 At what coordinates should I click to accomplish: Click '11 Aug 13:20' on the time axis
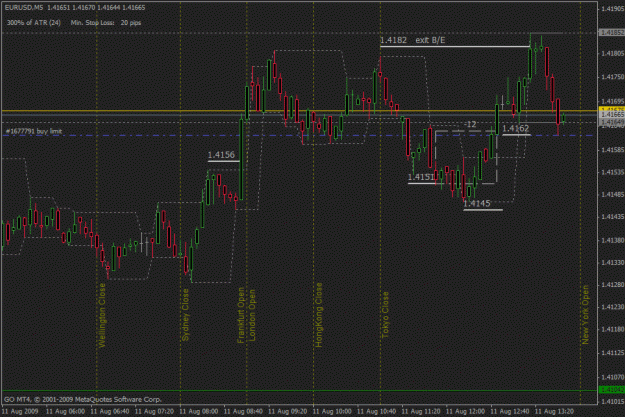[x=554, y=411]
